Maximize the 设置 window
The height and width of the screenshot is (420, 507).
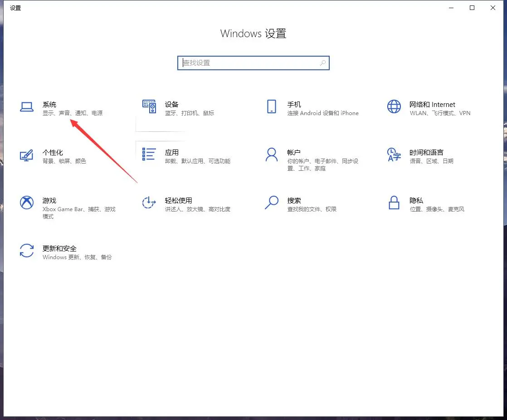[x=472, y=8]
